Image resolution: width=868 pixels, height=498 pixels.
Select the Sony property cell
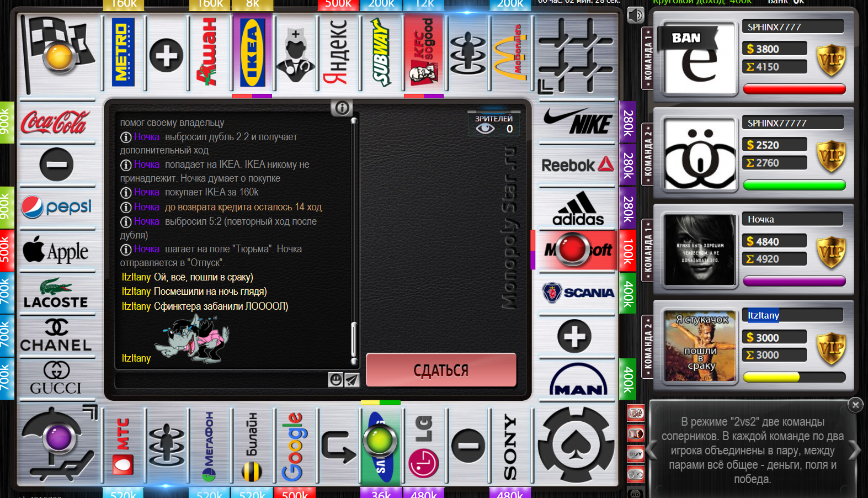point(510,446)
